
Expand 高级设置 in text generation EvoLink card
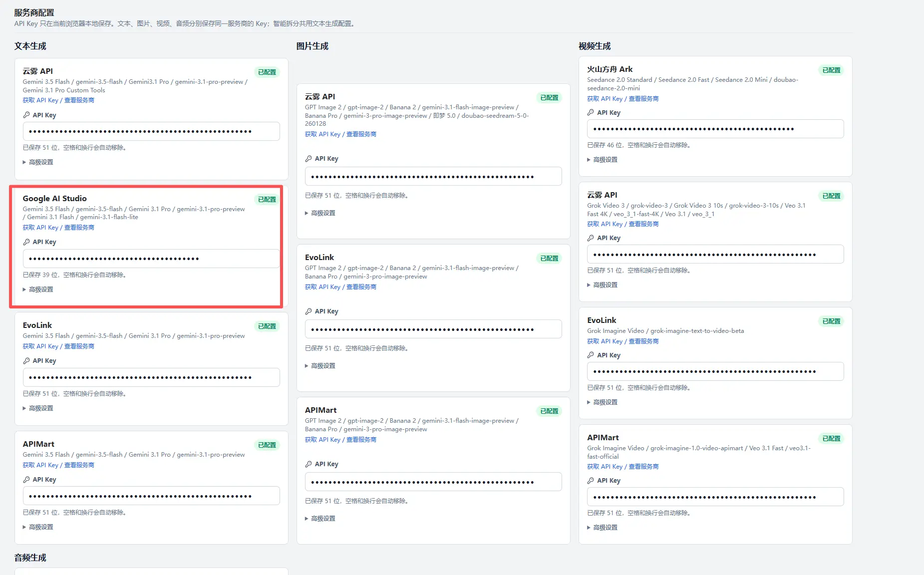pos(38,408)
